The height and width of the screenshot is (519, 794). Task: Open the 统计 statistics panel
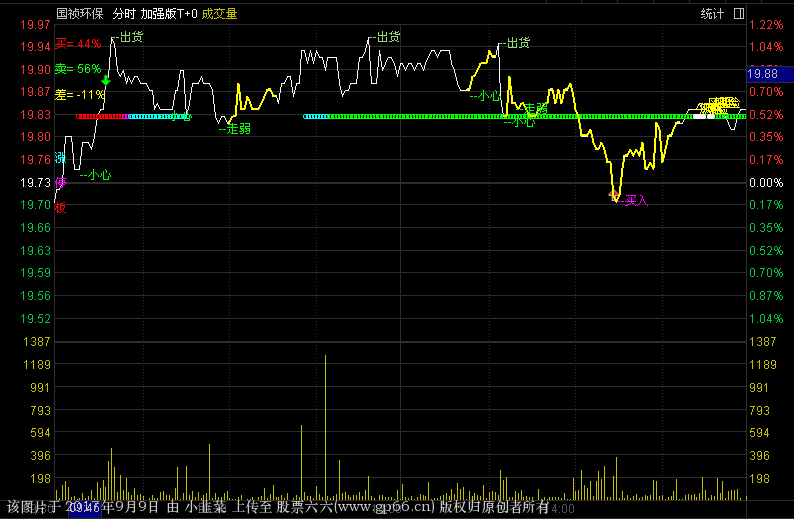click(x=712, y=14)
